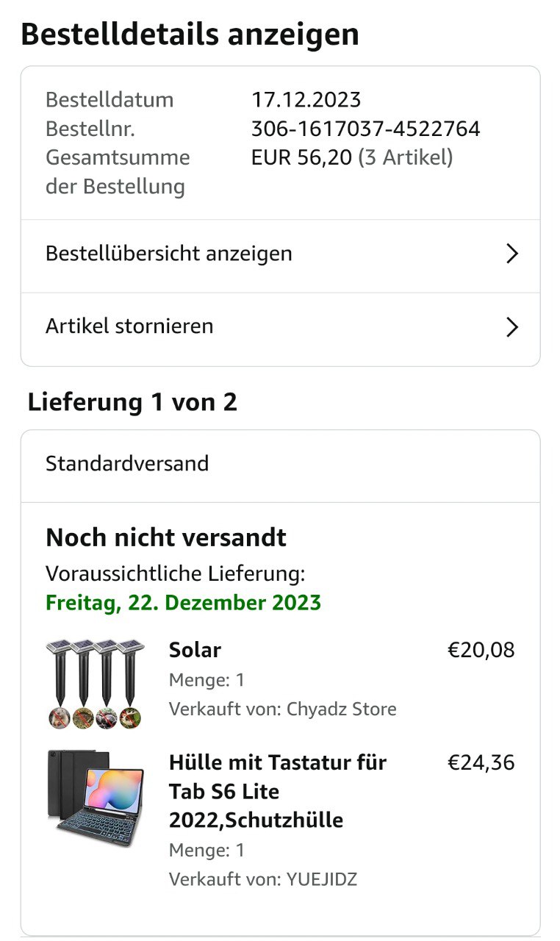
Task: Click the €20,08 price of Solar
Action: [x=481, y=650]
